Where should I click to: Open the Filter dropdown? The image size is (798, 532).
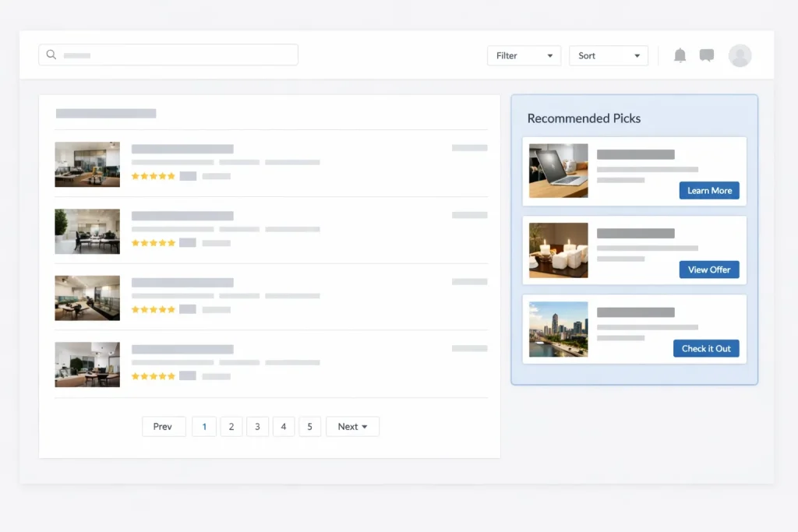524,55
